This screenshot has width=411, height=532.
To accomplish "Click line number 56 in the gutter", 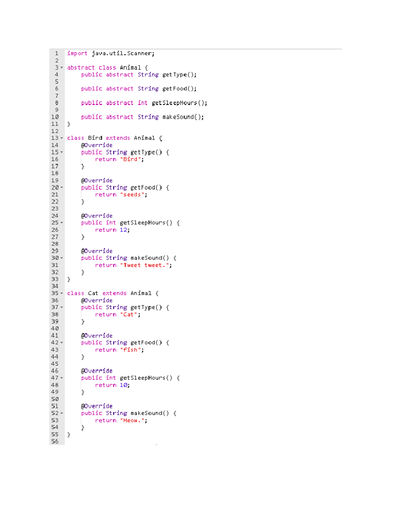I will 55,442.
